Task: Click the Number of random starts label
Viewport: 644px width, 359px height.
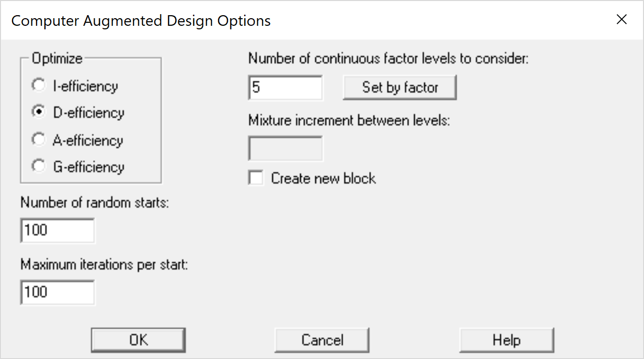Action: (95, 203)
